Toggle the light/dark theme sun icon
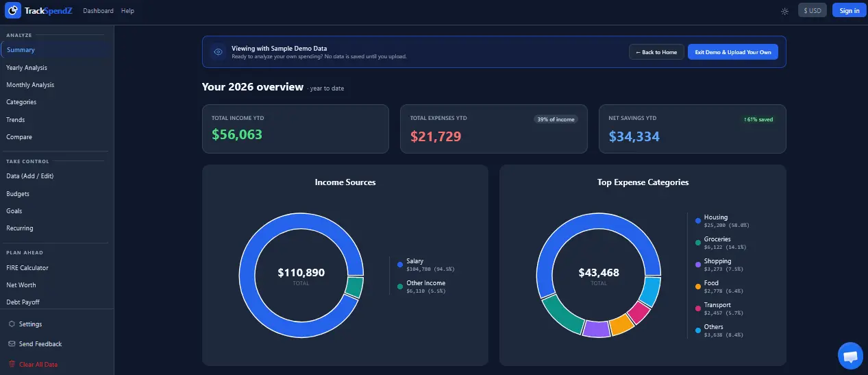 pyautogui.click(x=784, y=11)
